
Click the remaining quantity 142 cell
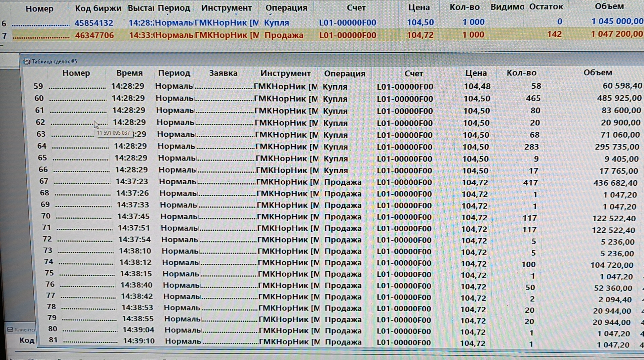(x=554, y=34)
